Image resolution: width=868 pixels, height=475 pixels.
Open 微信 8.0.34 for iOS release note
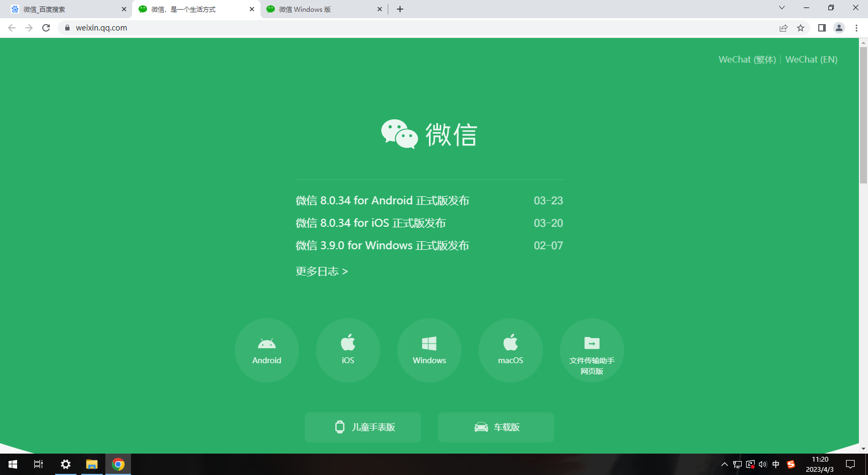pyautogui.click(x=371, y=223)
